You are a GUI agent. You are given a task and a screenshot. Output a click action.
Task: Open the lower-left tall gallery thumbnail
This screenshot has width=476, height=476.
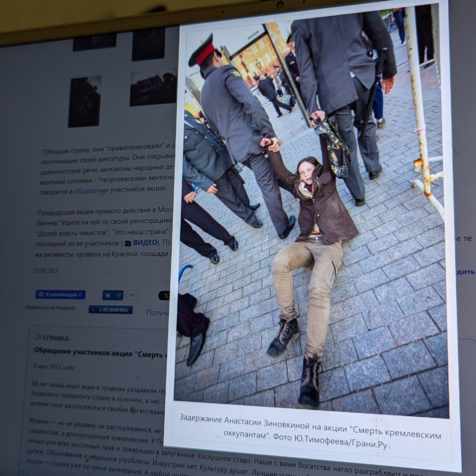[x=85, y=102]
